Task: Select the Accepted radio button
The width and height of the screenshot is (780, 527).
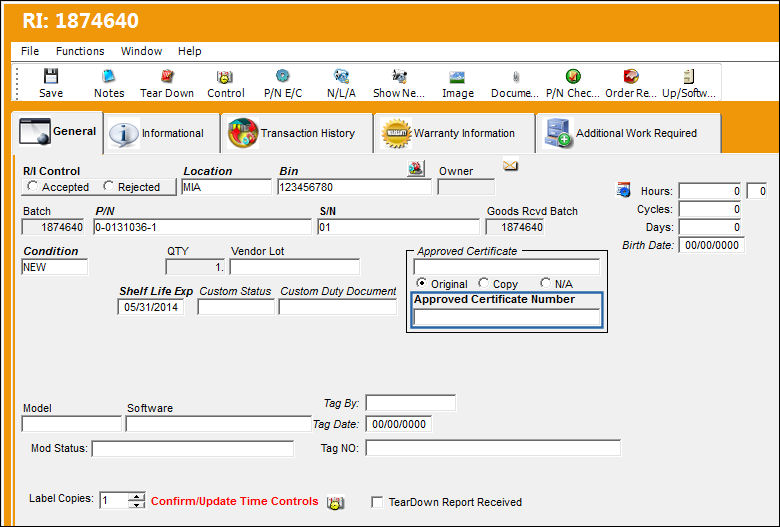Action: 33,186
